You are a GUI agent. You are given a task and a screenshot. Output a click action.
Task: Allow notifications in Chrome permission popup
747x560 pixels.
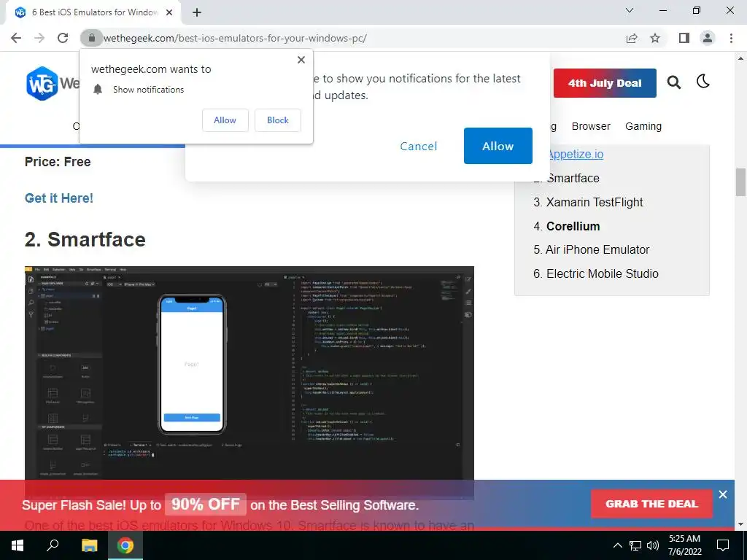pos(225,120)
